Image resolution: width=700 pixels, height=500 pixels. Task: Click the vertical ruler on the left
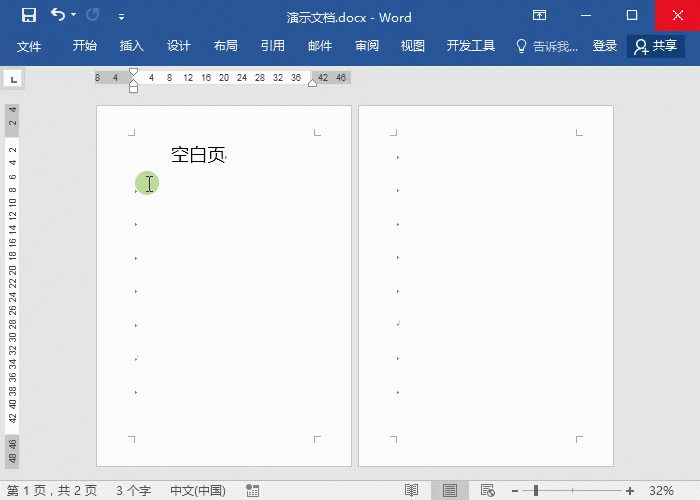click(12, 286)
